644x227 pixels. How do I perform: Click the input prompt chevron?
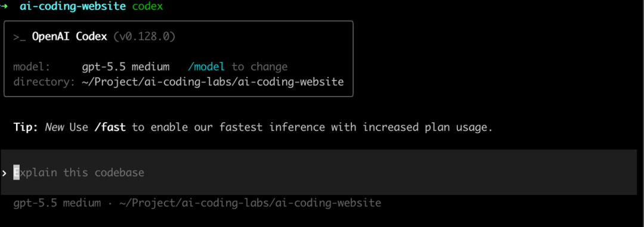point(4,173)
